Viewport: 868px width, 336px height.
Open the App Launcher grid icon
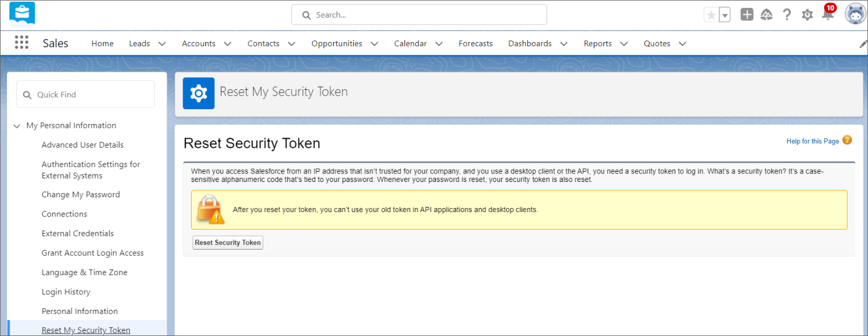click(x=22, y=43)
